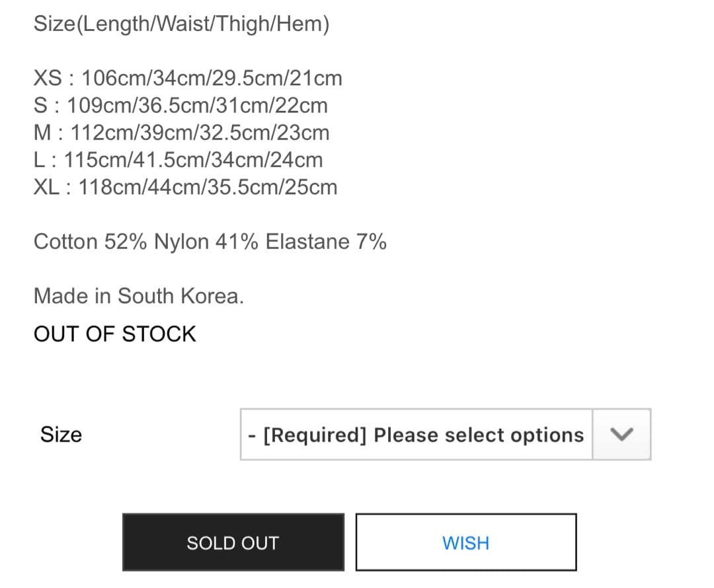Click the "Elastane 7%" material text
The width and height of the screenshot is (714, 588).
(326, 241)
